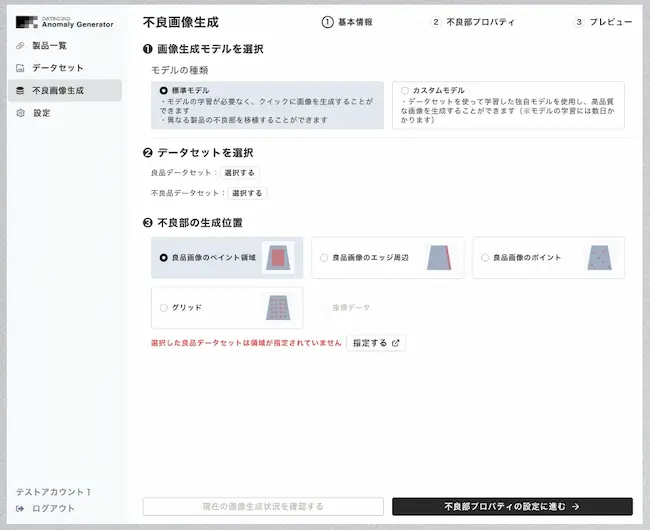Choose 良品画像のエッジ周辺 radio option
This screenshot has height=530, width=650.
324,257
